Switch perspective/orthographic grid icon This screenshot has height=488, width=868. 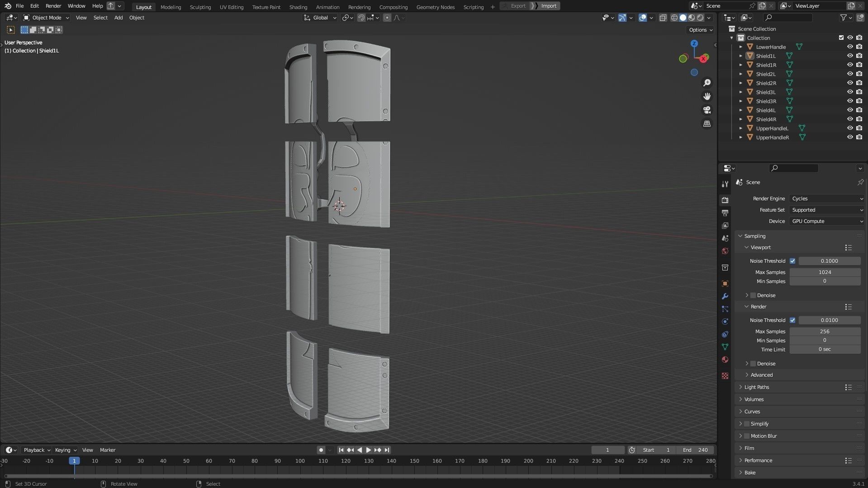click(x=707, y=123)
